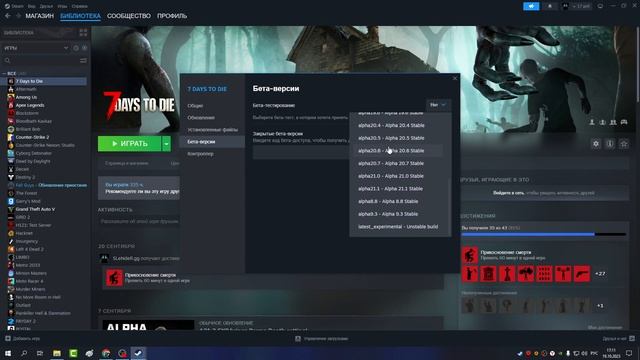Close the properties dialog with X
The width and height of the screenshot is (640, 360).
click(x=455, y=78)
